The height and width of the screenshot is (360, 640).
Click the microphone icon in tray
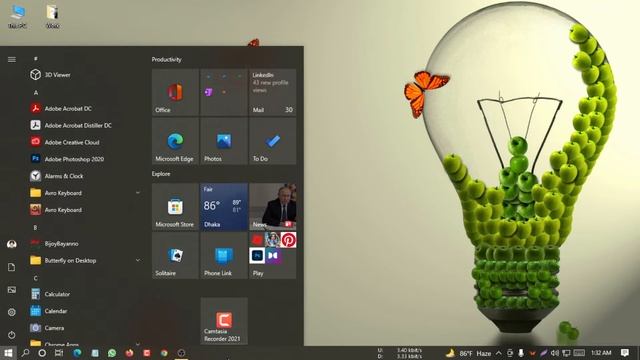tap(521, 353)
